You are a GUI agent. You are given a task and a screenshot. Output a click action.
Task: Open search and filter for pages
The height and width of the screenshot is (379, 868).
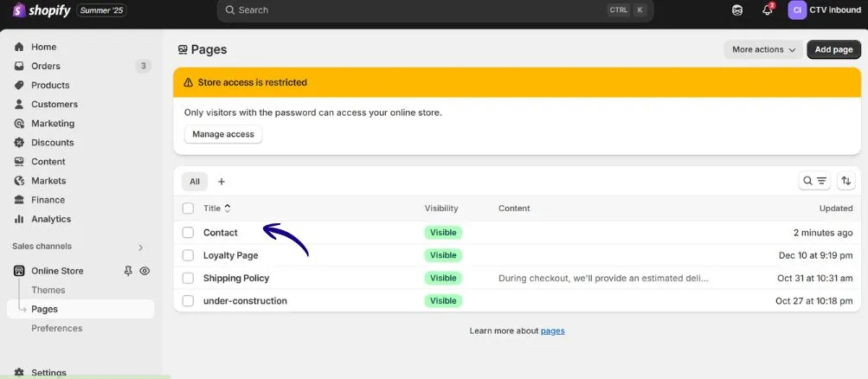[813, 181]
